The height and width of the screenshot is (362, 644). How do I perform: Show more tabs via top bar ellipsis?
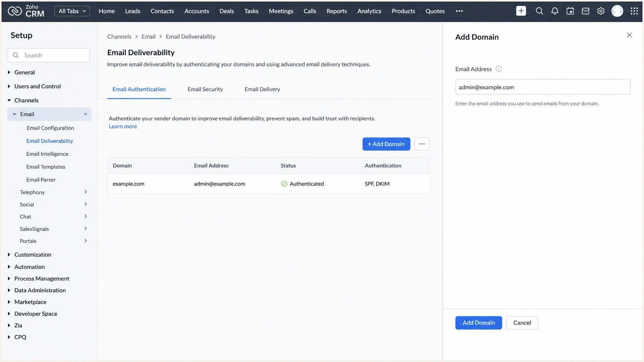pyautogui.click(x=459, y=11)
